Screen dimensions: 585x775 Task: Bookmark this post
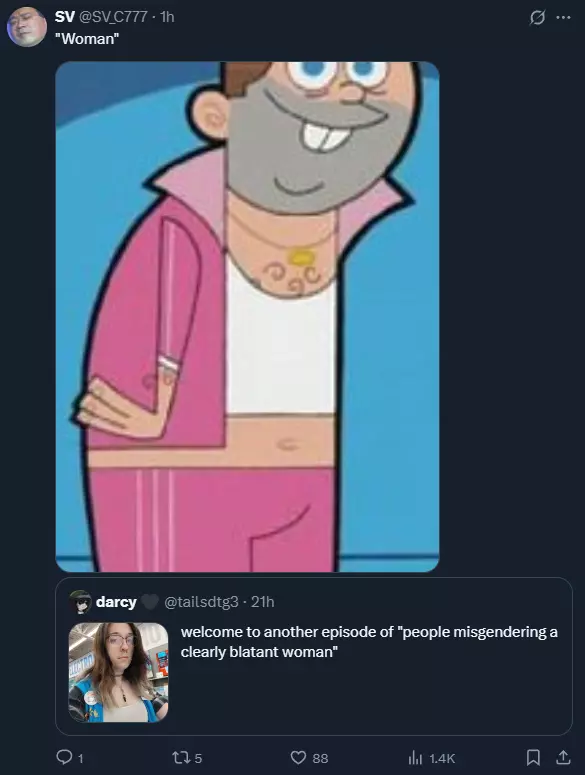pyautogui.click(x=533, y=757)
